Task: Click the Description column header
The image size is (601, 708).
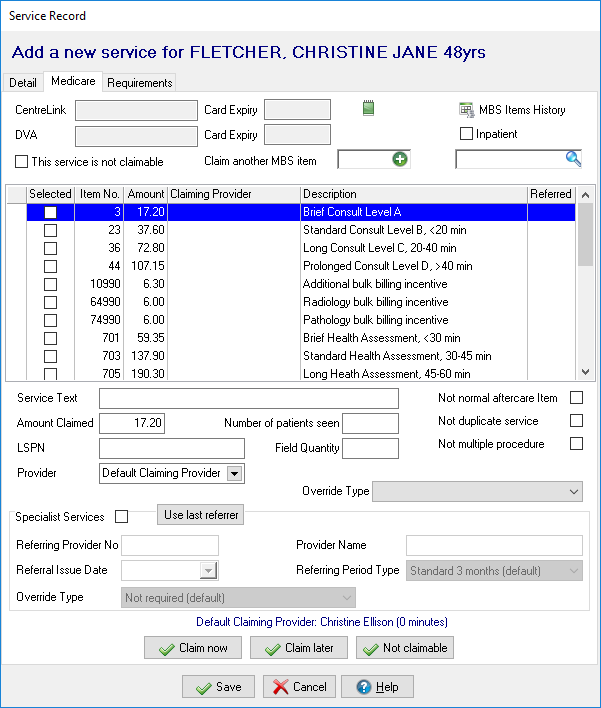Action: point(414,194)
